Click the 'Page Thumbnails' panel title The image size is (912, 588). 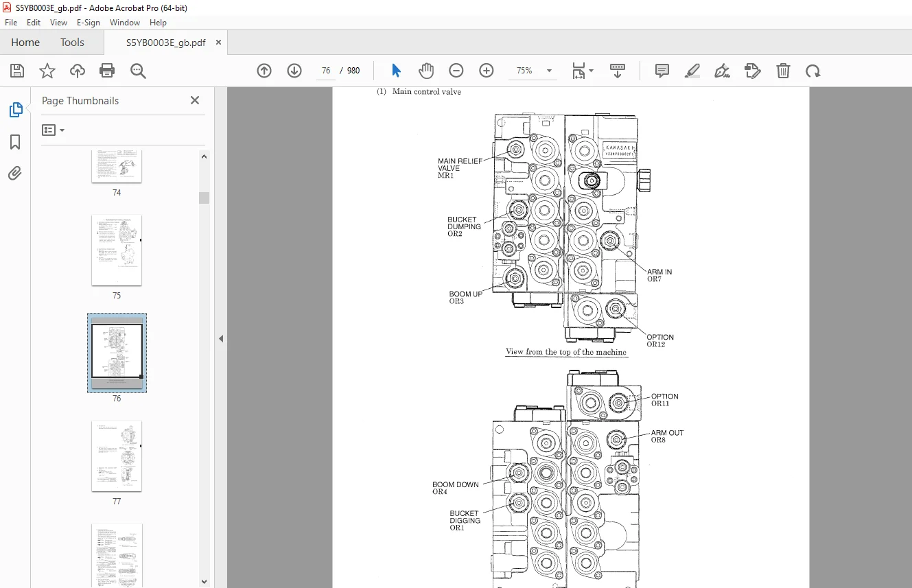pyautogui.click(x=80, y=100)
